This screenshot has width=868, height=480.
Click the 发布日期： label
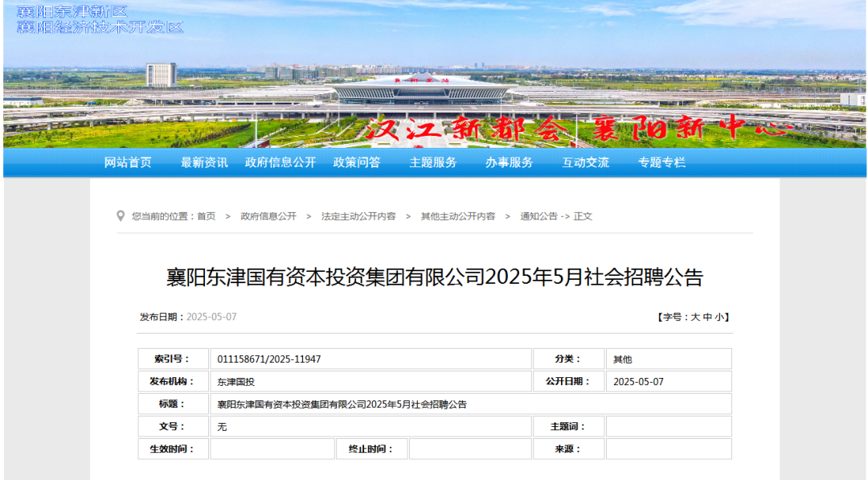(x=162, y=318)
